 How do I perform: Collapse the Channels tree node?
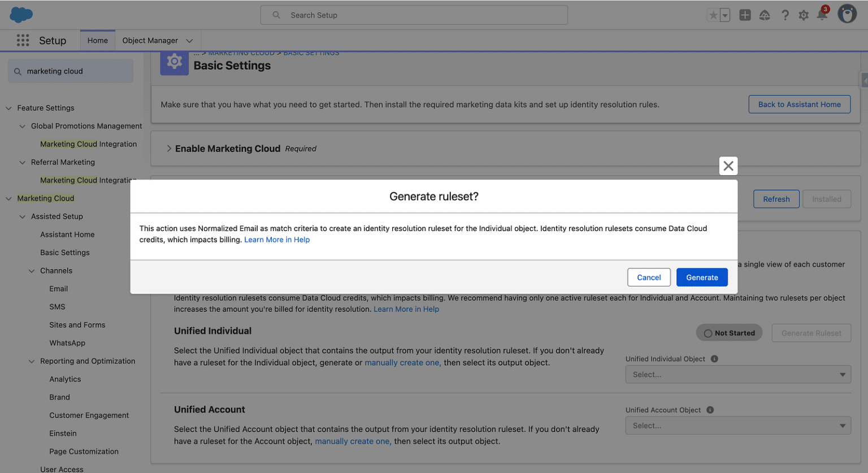[x=32, y=271]
